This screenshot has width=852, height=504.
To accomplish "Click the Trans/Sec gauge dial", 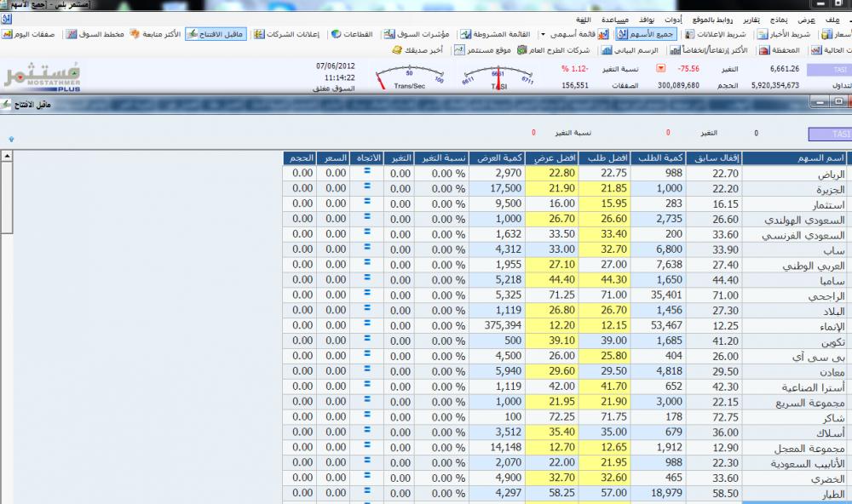I will pyautogui.click(x=411, y=77).
